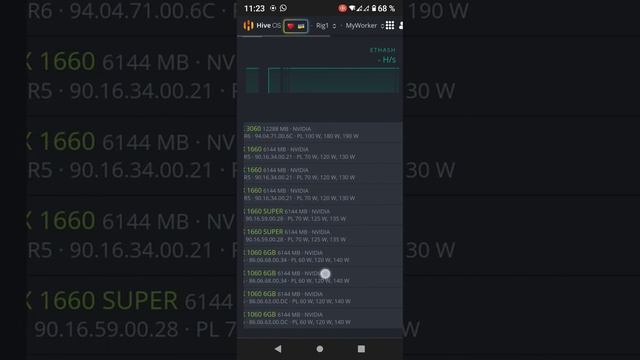This screenshot has width=640, height=360.
Task: Tap the WhatsApp notification status icon
Action: pyautogui.click(x=283, y=8)
